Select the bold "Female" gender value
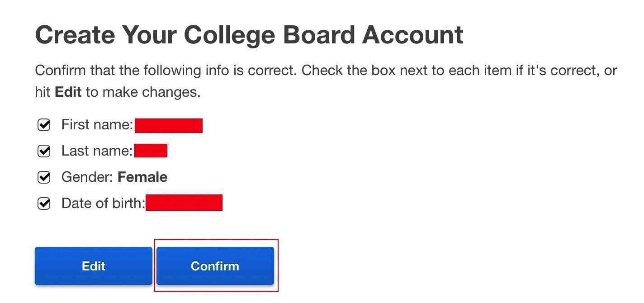Image resolution: width=644 pixels, height=303 pixels. point(142,177)
